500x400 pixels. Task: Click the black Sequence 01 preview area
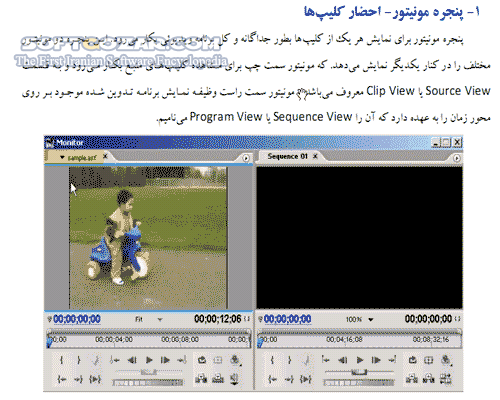tap(359, 238)
